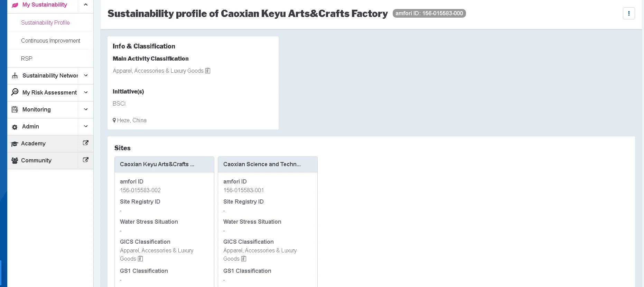Expand the Sustainability Network menu

(86, 75)
